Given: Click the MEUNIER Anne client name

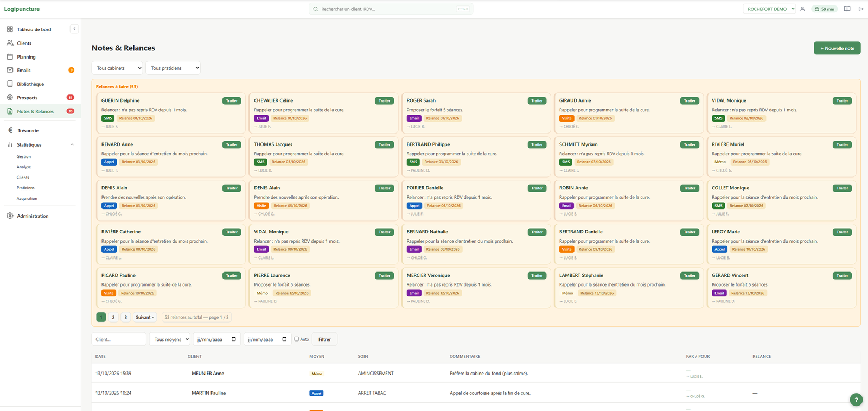Looking at the screenshot, I should click(208, 374).
